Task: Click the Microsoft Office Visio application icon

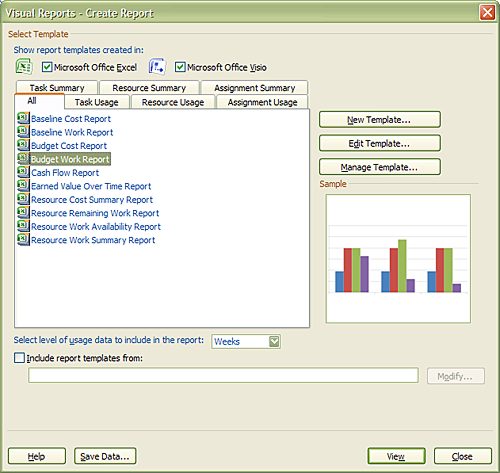Action: [157, 66]
